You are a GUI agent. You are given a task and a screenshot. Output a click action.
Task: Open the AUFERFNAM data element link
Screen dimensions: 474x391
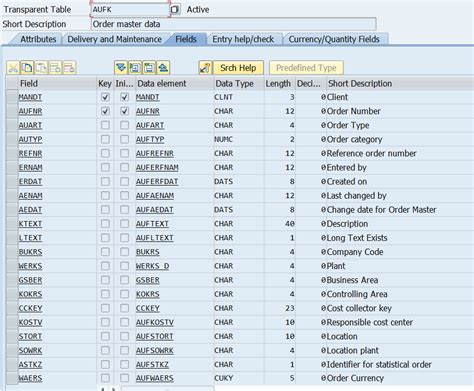157,167
